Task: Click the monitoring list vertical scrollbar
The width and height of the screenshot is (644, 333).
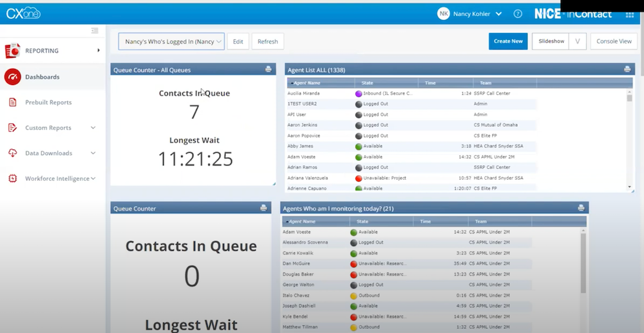Action: point(583,263)
